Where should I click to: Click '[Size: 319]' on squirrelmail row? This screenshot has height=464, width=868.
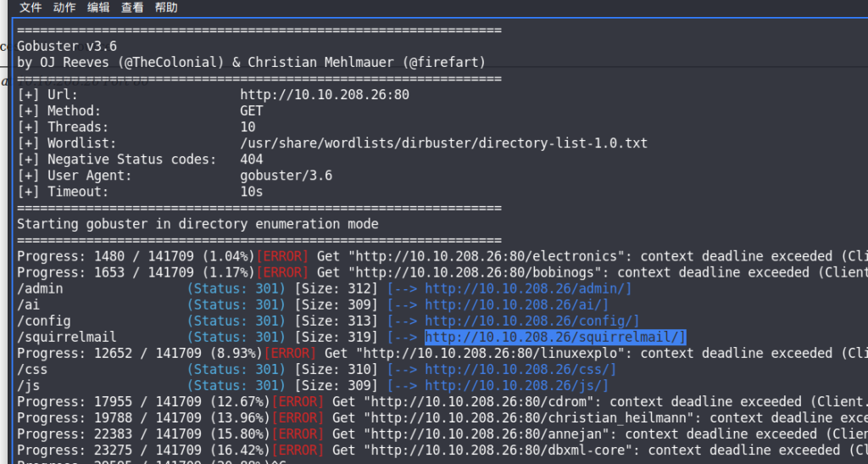click(x=336, y=337)
